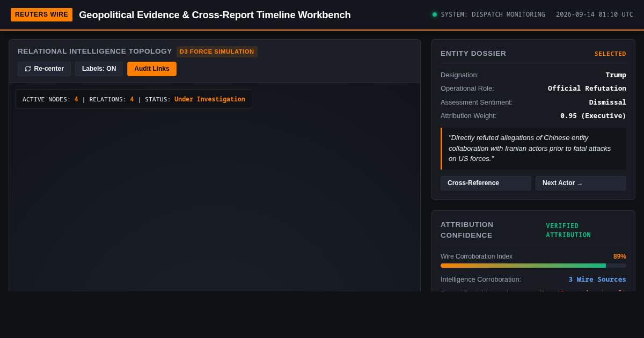Screen dimensions: 644x338
Task: Toggle the Labels: ON button
Action: point(99,69)
